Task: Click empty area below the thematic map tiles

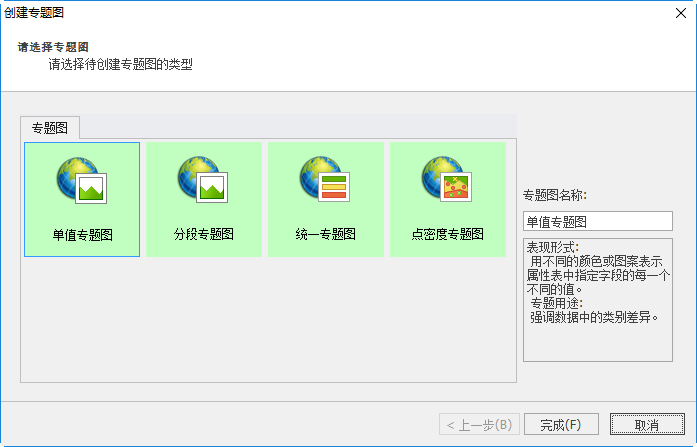Action: pos(268,320)
